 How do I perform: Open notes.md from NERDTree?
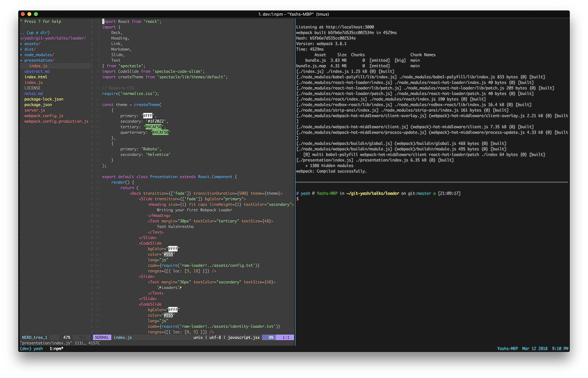pyautogui.click(x=34, y=93)
